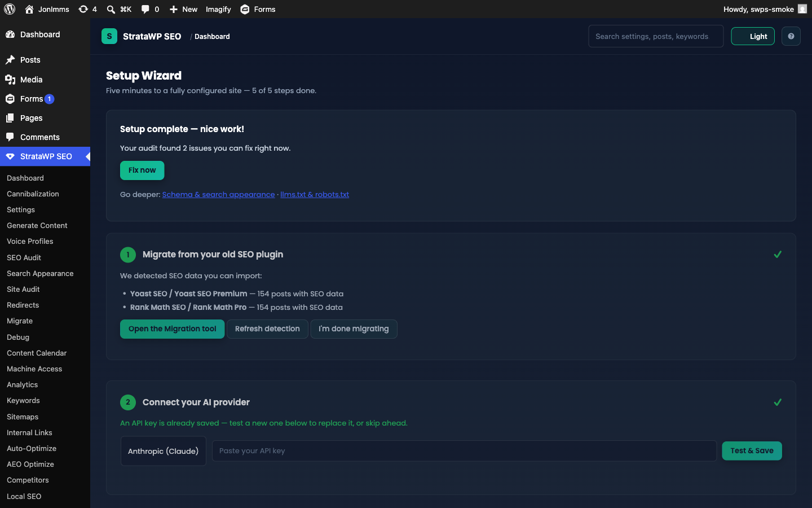Click the Forms sidebar icon
Viewport: 812px width, 508px height.
(10, 99)
